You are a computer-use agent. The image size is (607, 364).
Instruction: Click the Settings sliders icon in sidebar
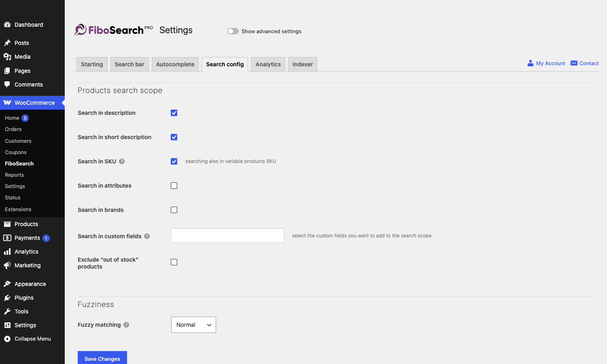[7, 325]
